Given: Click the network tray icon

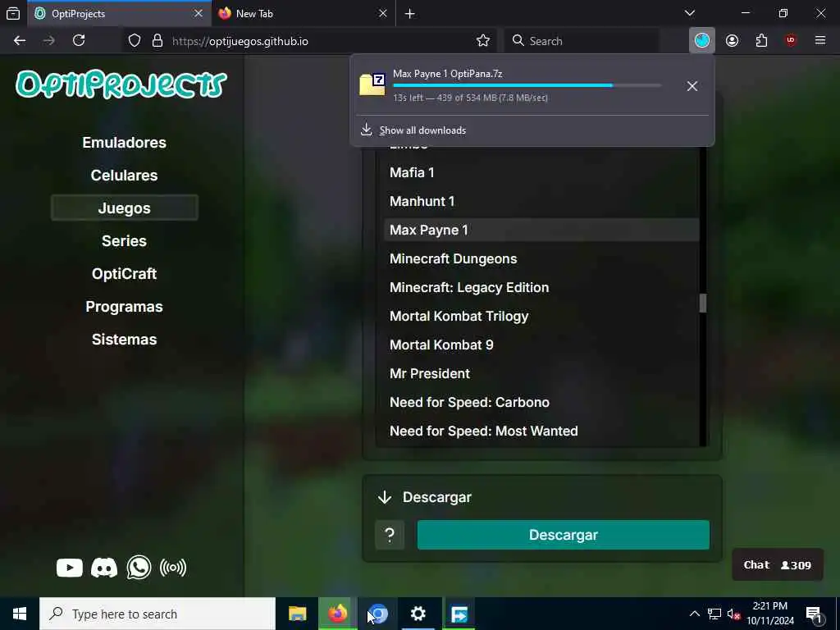Looking at the screenshot, I should 714,614.
